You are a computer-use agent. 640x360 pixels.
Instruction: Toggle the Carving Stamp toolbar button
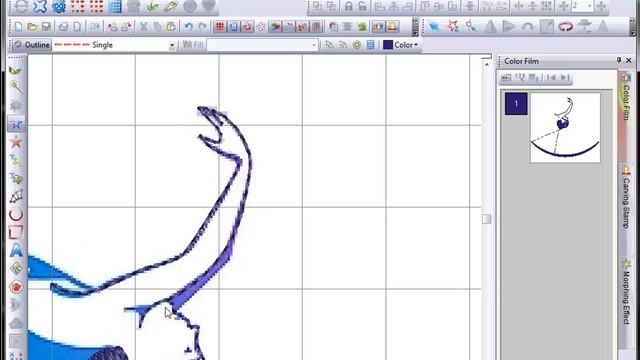coord(393,27)
